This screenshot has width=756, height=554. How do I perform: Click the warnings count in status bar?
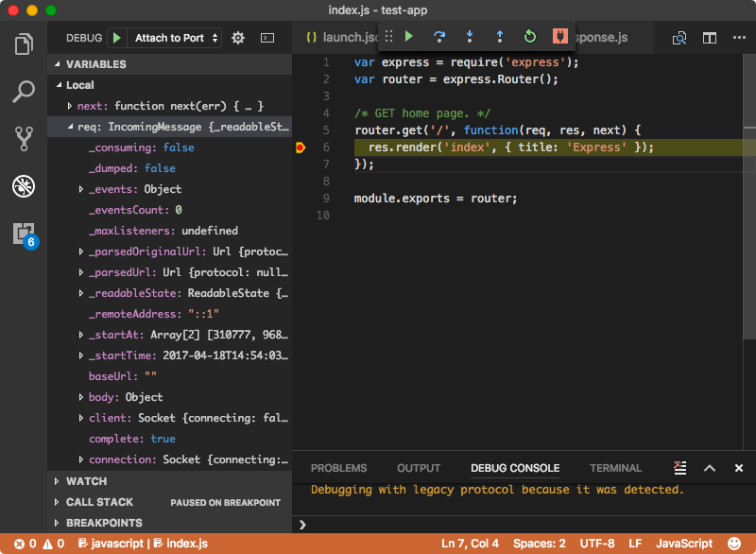click(x=54, y=544)
